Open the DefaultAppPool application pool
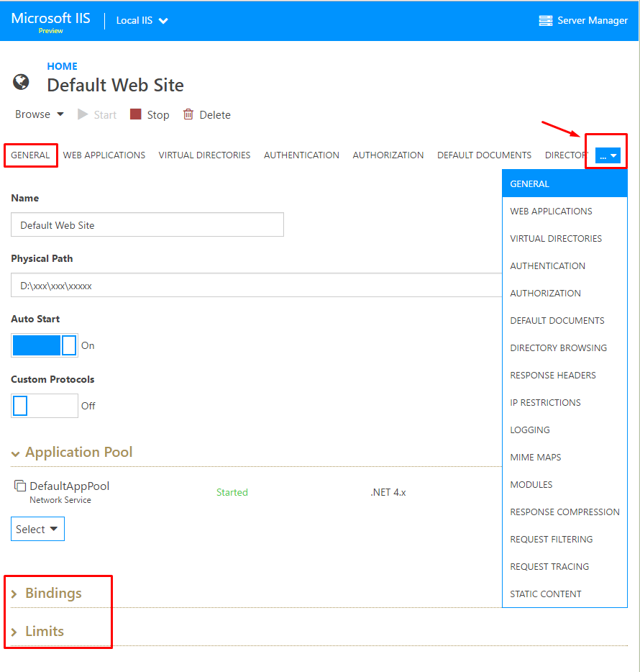Screen dimensions: 640x672 [70, 486]
